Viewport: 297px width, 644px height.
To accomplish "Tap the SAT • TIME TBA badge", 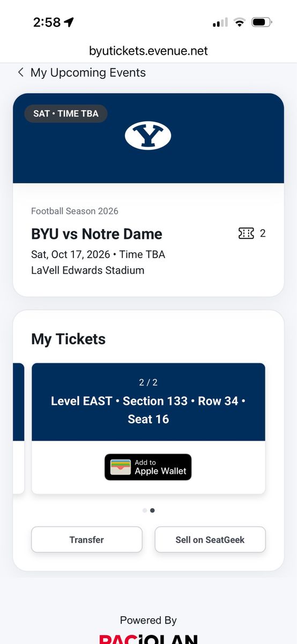I will coord(66,114).
